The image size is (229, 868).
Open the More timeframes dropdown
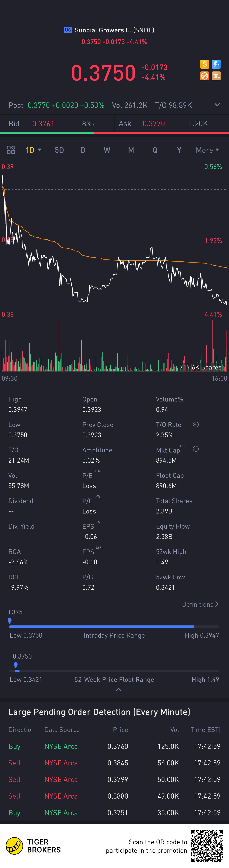(x=207, y=150)
